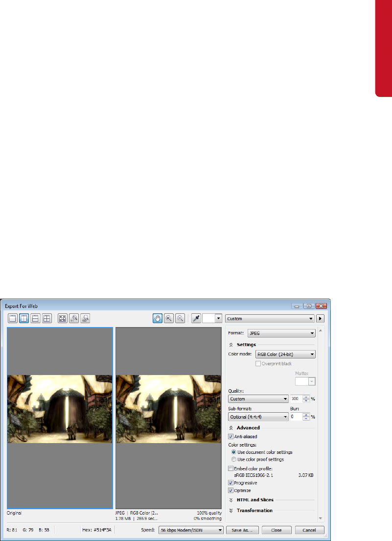Viewport: 392px width, 541px height.
Task: Open the Quality preset dropdown
Action: click(258, 399)
